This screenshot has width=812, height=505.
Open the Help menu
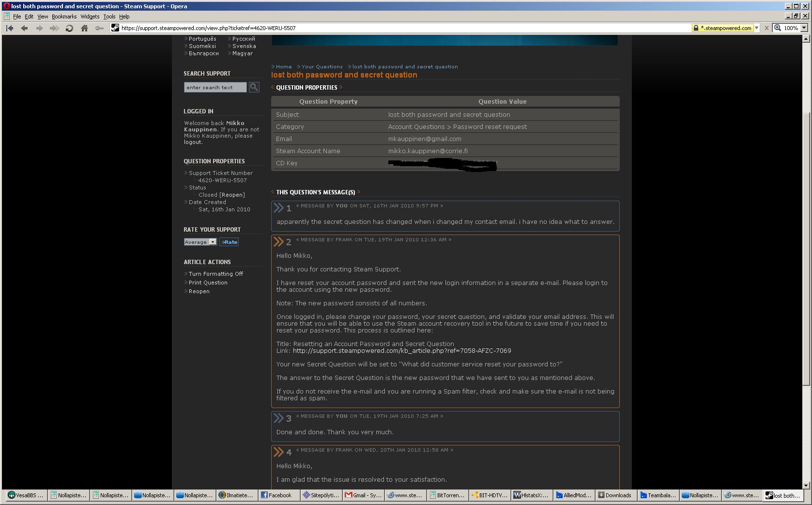[x=124, y=16]
